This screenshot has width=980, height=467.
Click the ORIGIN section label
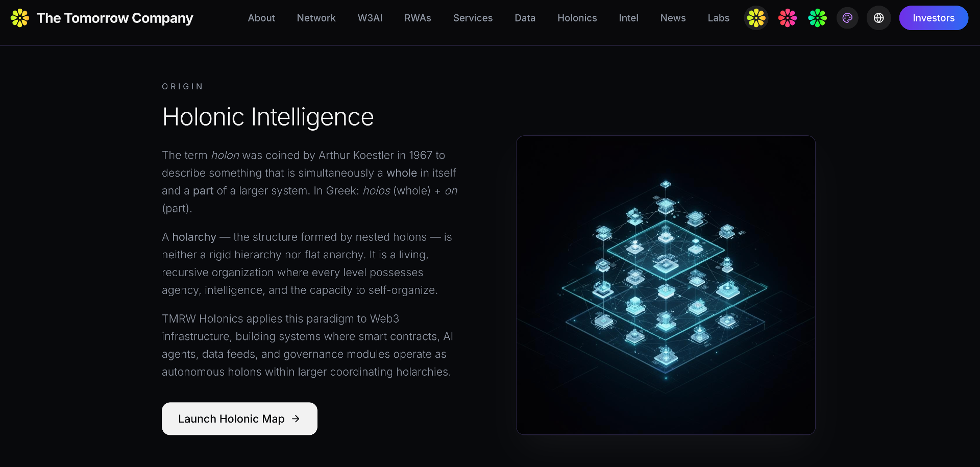pyautogui.click(x=183, y=87)
